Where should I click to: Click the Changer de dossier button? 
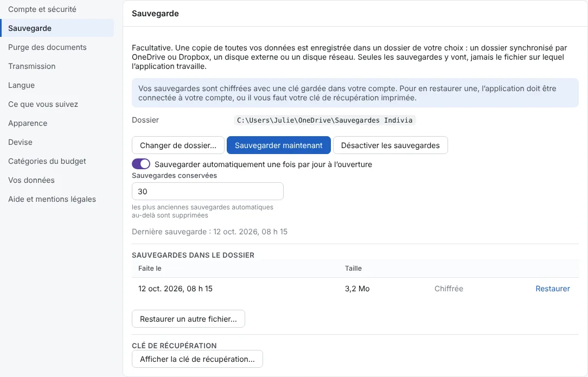point(178,145)
